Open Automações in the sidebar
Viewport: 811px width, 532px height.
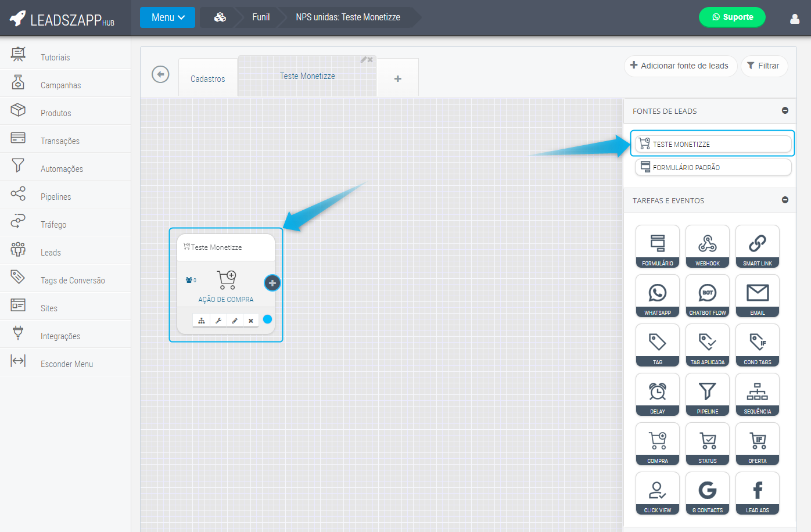point(62,169)
